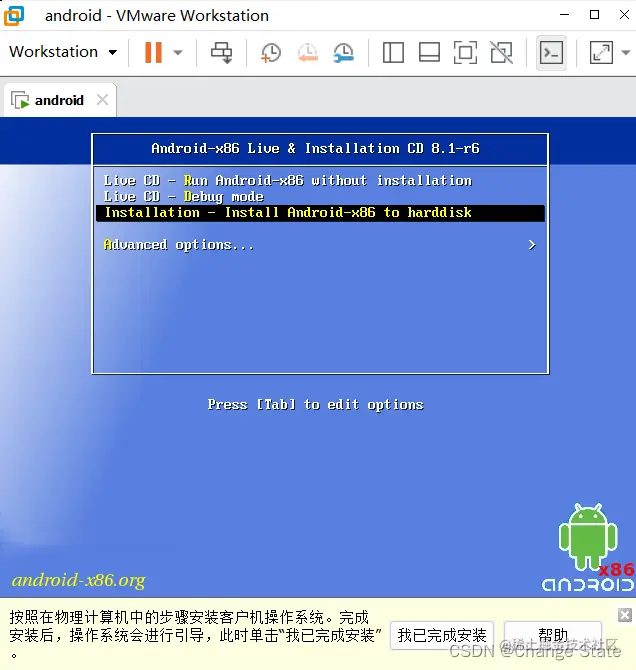Click the 我已完成安装 button
The height and width of the screenshot is (670, 636).
[442, 635]
